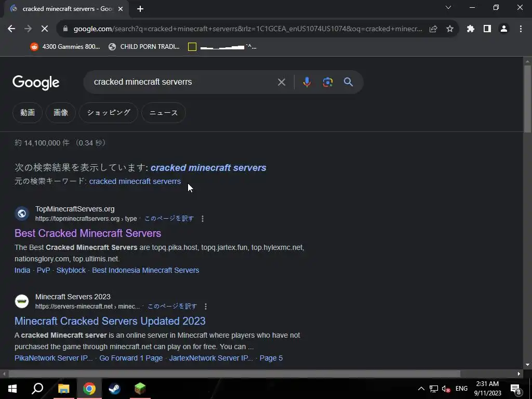Screen dimensions: 532x399
Task: View site information lock icon
Action: pyautogui.click(x=65, y=29)
